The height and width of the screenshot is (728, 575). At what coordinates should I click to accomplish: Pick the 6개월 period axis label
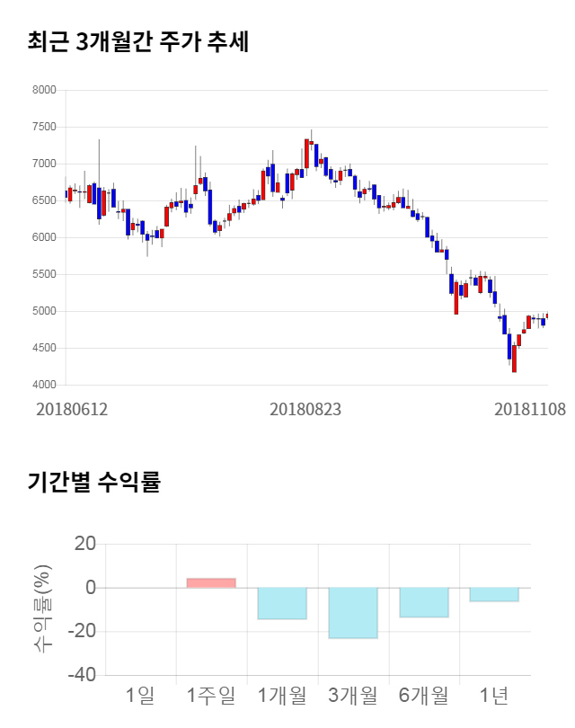click(424, 695)
